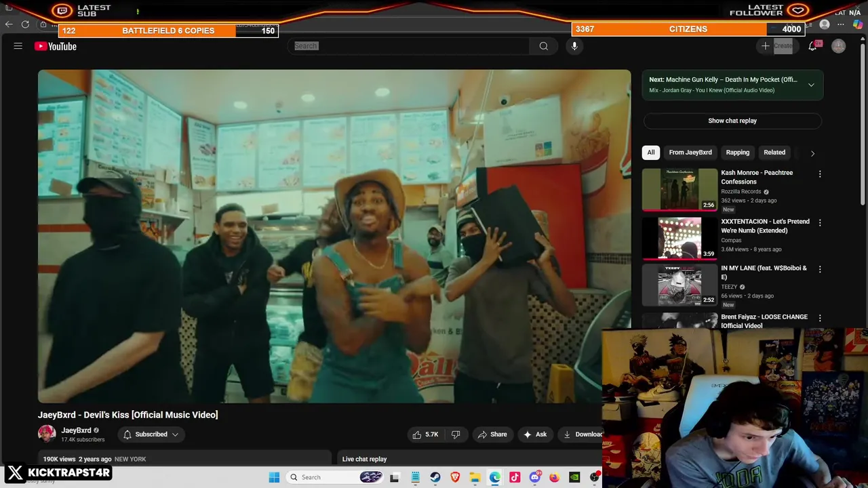Open Machine Gun Kelly Death In My Pocket next
The image size is (868, 488).
point(723,79)
